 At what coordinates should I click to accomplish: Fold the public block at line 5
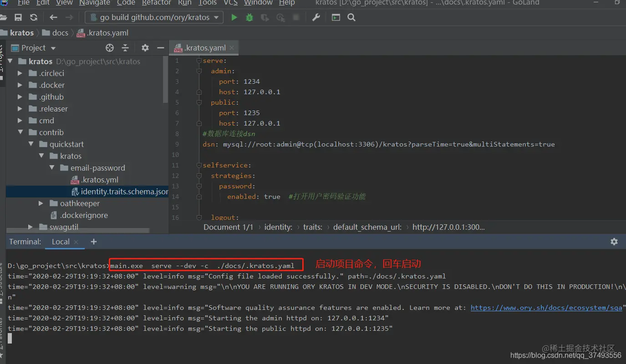(x=199, y=102)
